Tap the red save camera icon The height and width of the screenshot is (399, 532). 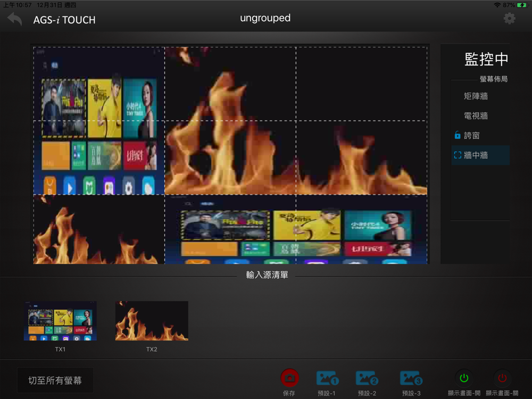[x=289, y=378]
